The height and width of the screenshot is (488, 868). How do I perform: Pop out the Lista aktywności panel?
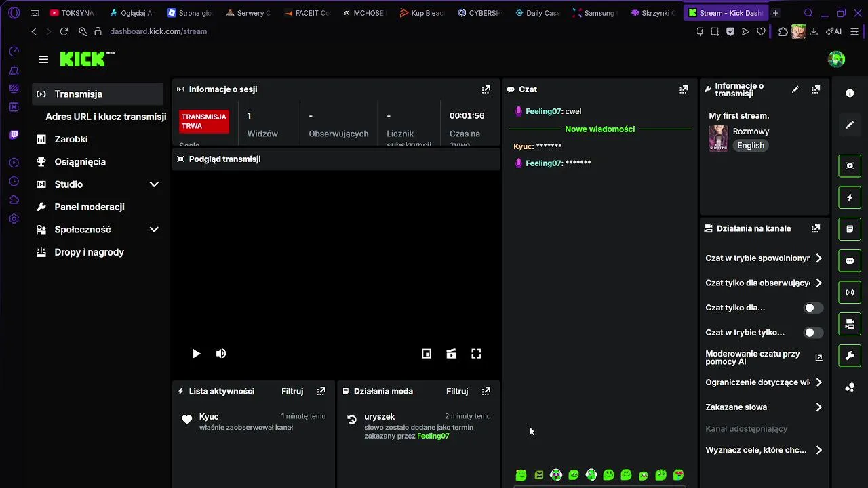pos(321,391)
